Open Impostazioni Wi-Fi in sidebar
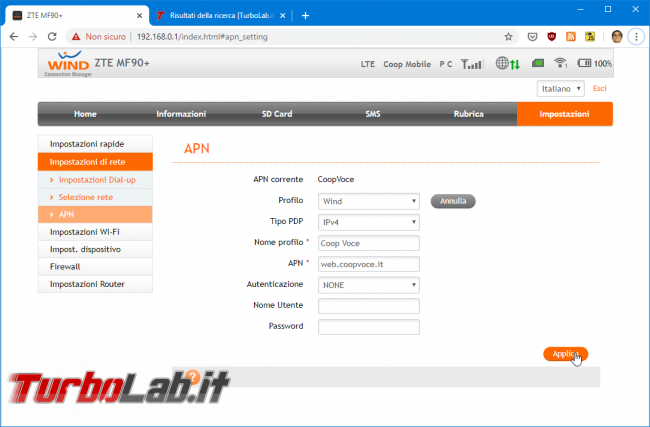 coord(95,232)
